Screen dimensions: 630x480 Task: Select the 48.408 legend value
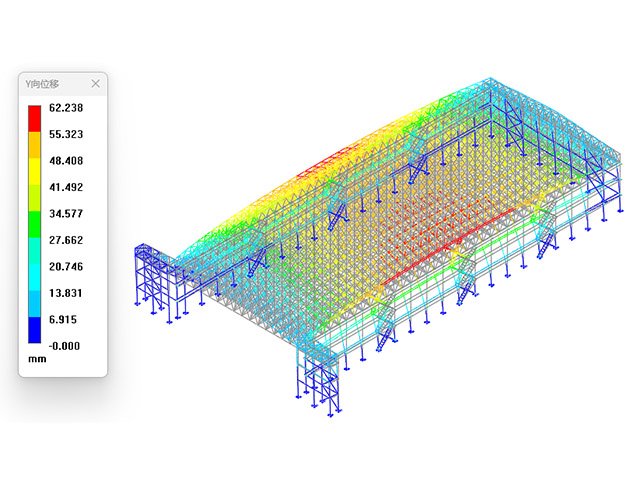click(64, 159)
